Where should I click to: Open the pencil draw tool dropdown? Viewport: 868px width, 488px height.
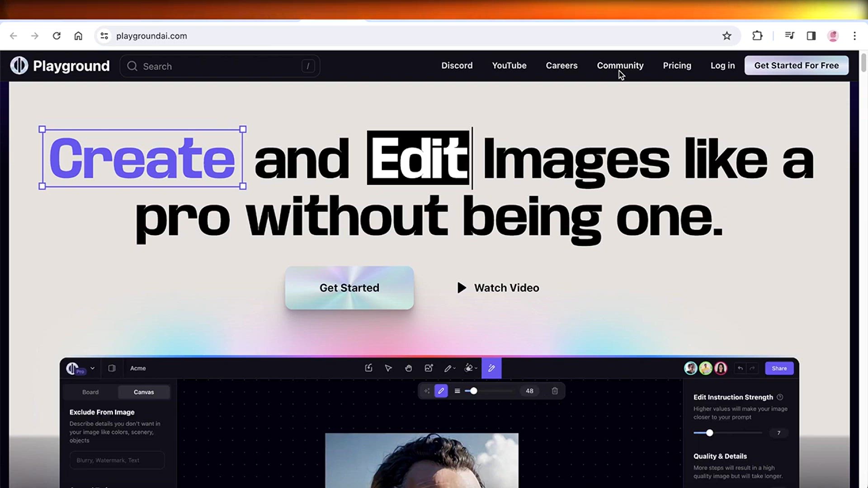point(449,368)
